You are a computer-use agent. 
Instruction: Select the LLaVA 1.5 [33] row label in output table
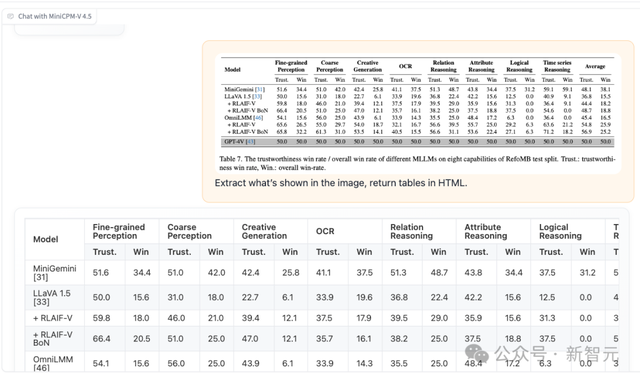pyautogui.click(x=52, y=298)
